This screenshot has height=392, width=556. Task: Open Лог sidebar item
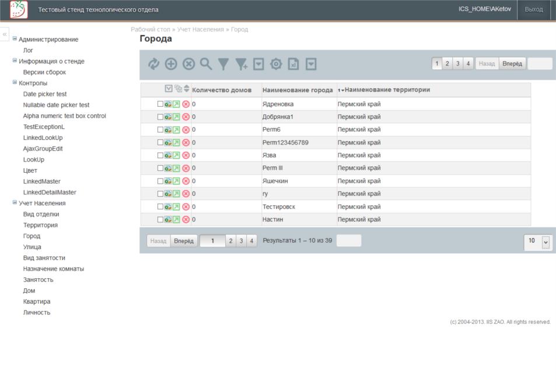28,50
